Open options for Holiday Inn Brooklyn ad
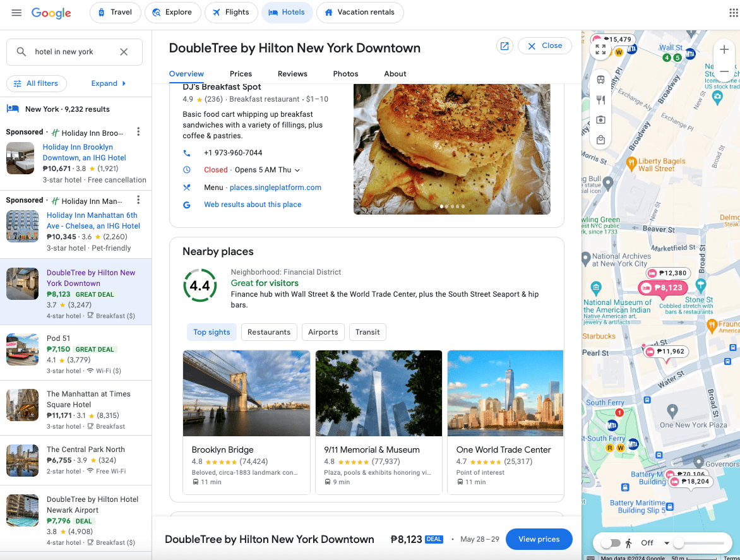 (x=138, y=131)
